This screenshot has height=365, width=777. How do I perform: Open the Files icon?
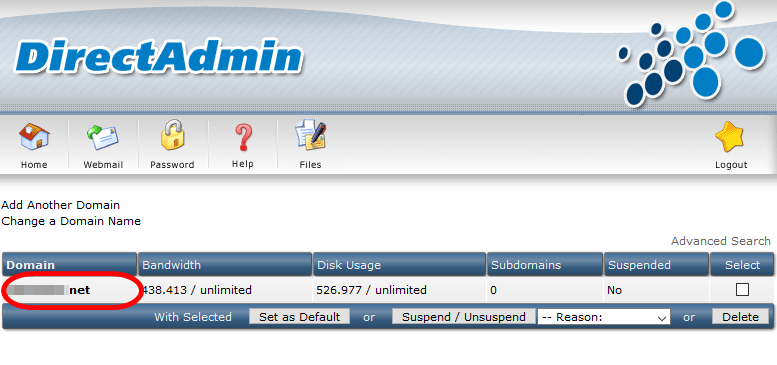pos(310,136)
